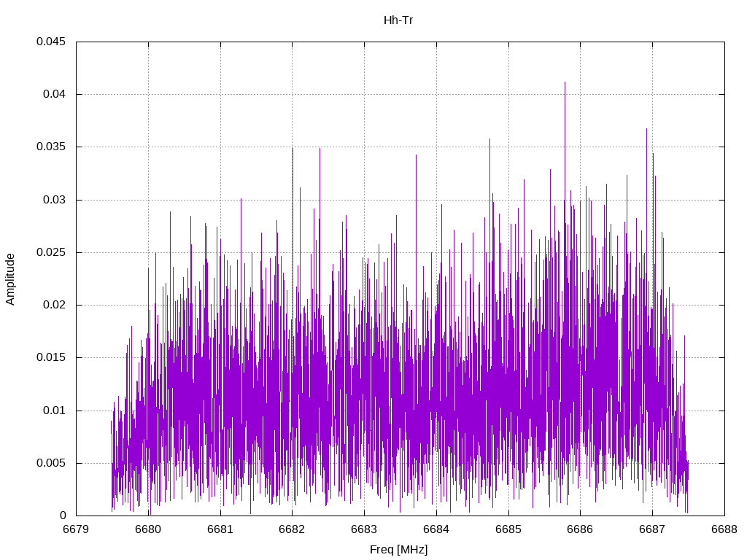Click the y-axis tick label 0.01
Viewport: 747px width, 560px height.
[54, 411]
